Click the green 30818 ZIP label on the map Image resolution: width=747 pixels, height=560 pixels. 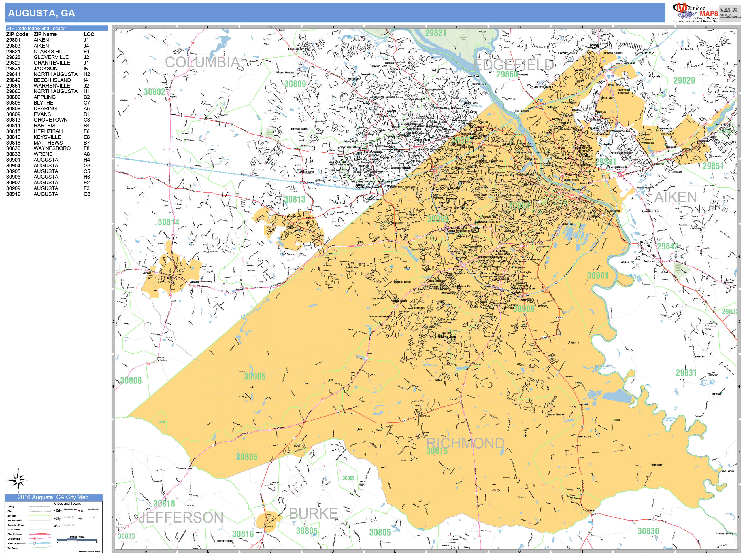pyautogui.click(x=164, y=504)
